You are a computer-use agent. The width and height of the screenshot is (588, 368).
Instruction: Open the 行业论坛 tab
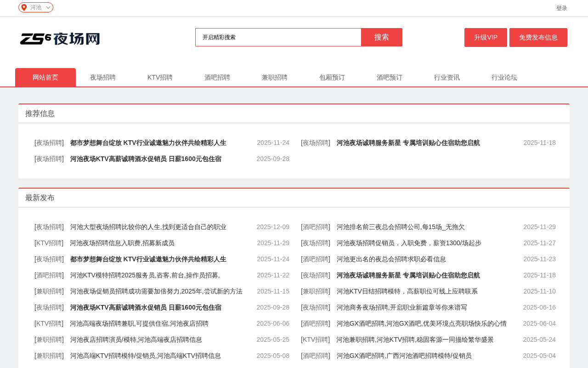pos(504,77)
